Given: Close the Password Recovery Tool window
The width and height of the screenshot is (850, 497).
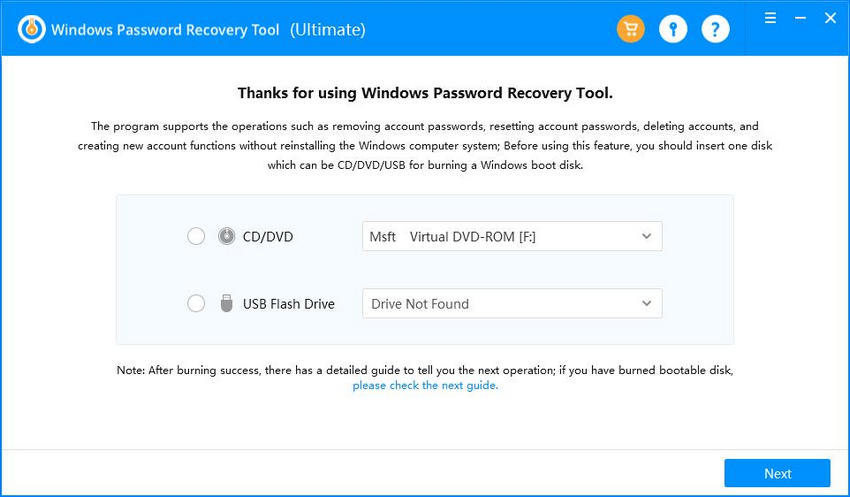Looking at the screenshot, I should [x=830, y=18].
